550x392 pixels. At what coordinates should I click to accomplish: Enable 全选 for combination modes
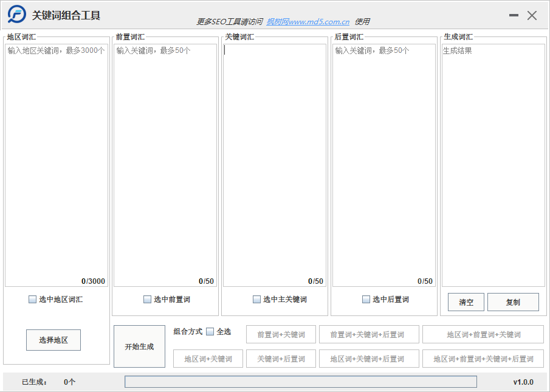point(210,332)
